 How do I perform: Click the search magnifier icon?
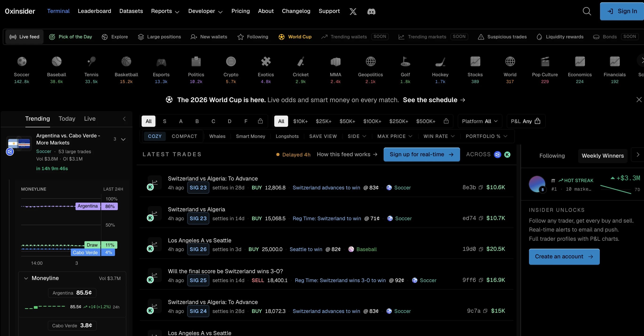[x=587, y=11]
